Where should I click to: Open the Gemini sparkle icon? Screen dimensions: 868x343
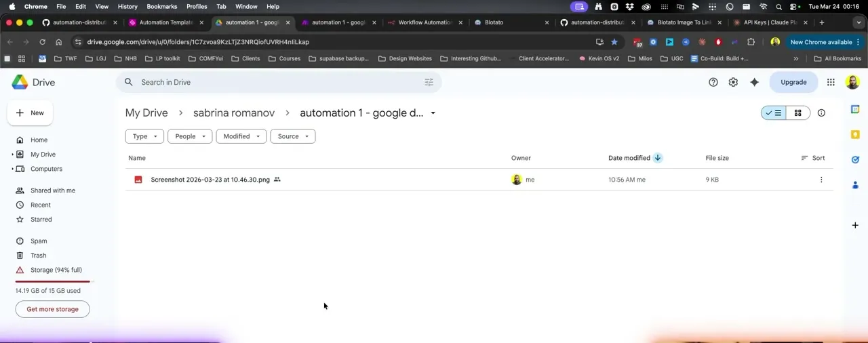tap(754, 82)
